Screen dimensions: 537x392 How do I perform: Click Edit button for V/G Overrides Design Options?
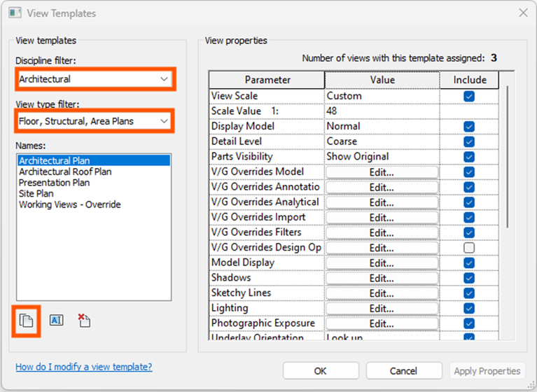tap(382, 248)
